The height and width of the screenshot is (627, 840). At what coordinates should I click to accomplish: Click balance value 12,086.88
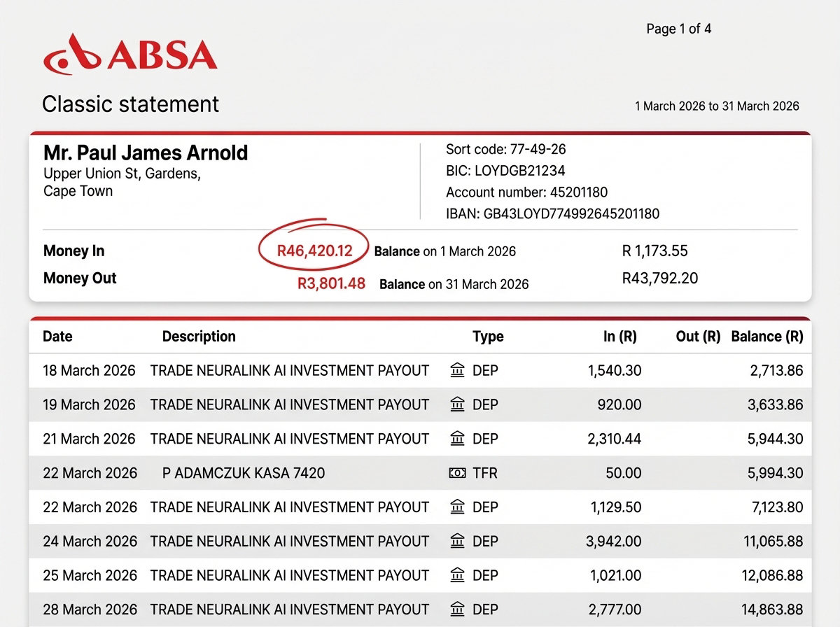point(773,575)
